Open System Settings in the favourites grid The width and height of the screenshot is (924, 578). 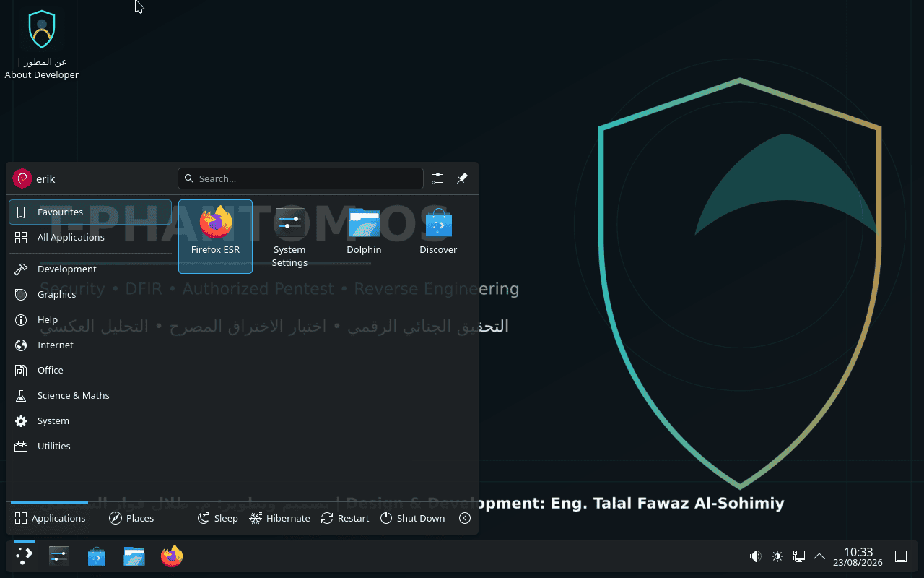tap(289, 236)
